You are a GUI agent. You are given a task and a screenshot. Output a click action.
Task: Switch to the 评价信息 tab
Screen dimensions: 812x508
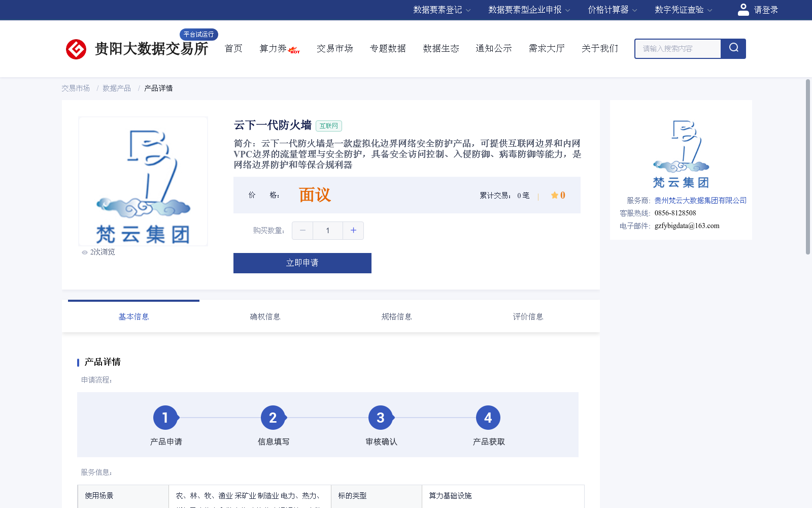click(x=528, y=316)
